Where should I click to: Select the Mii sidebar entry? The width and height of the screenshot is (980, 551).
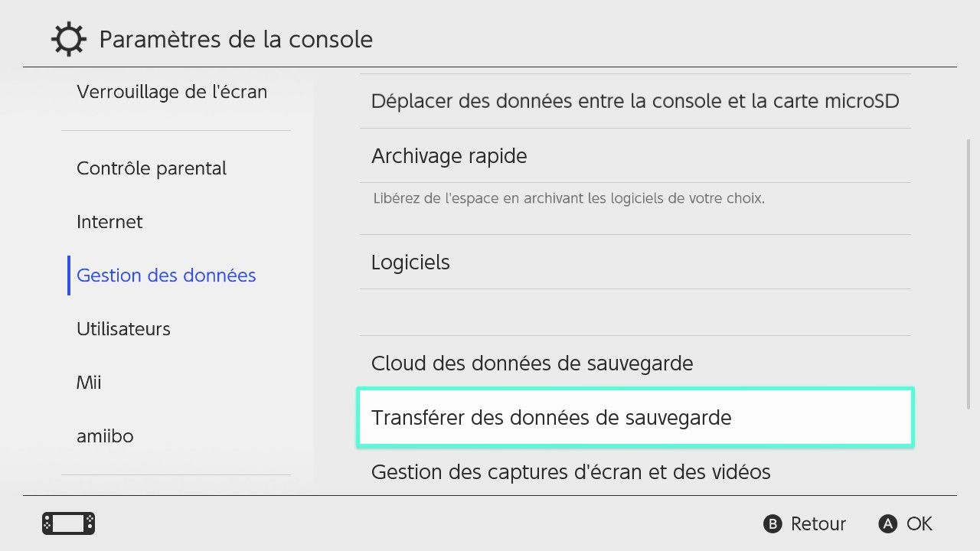point(89,383)
